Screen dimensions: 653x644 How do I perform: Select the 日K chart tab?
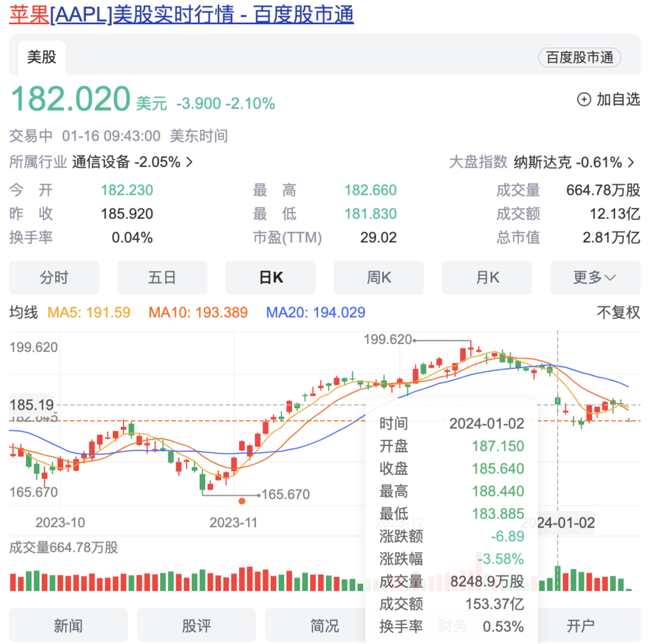tap(270, 278)
